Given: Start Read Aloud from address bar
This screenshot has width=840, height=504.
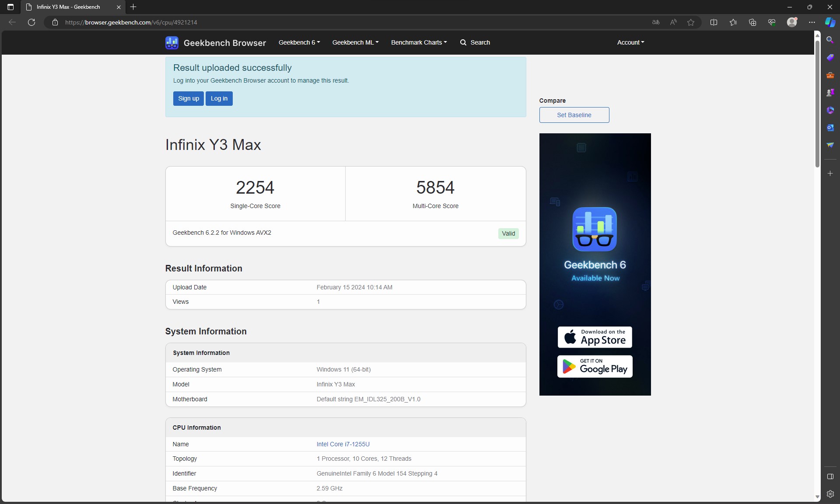Looking at the screenshot, I should 673,22.
